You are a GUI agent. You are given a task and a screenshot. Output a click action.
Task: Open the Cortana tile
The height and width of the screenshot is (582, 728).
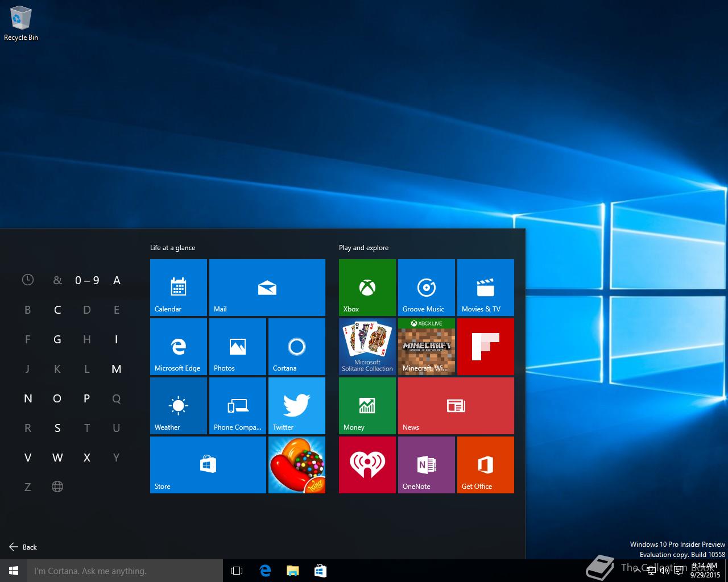click(297, 347)
